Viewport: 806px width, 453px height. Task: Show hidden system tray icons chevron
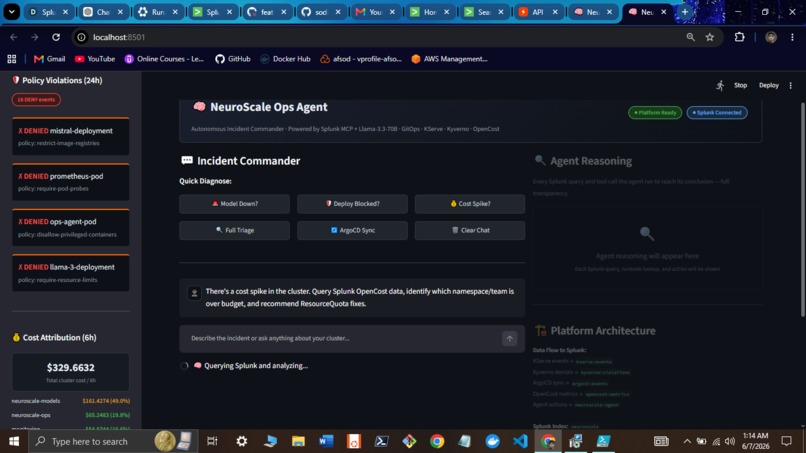click(x=687, y=441)
